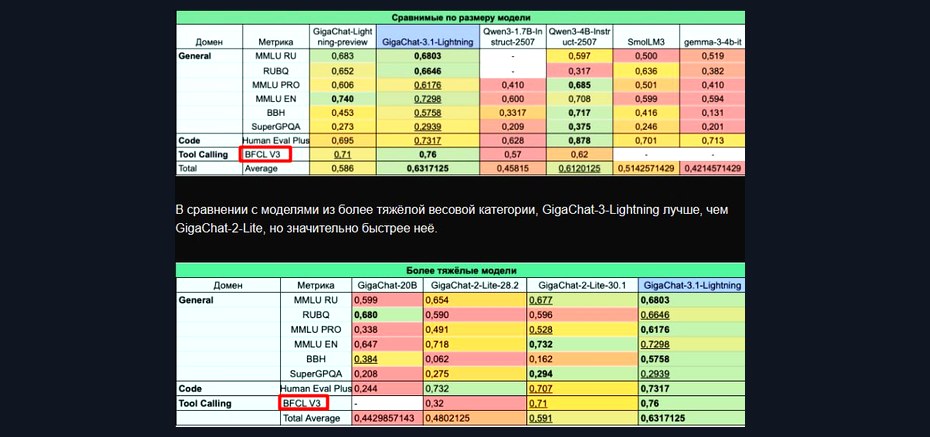Image resolution: width=930 pixels, height=437 pixels.
Task: Click the cell showing 0,244
Action: (387, 388)
